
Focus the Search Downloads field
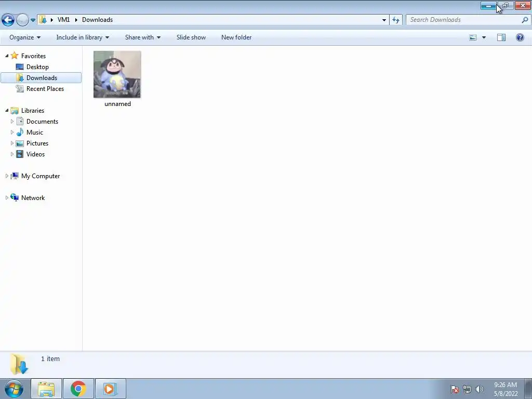coord(468,20)
